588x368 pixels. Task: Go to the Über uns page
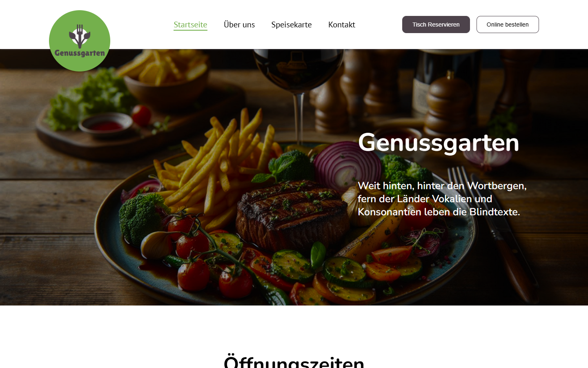[239, 25]
